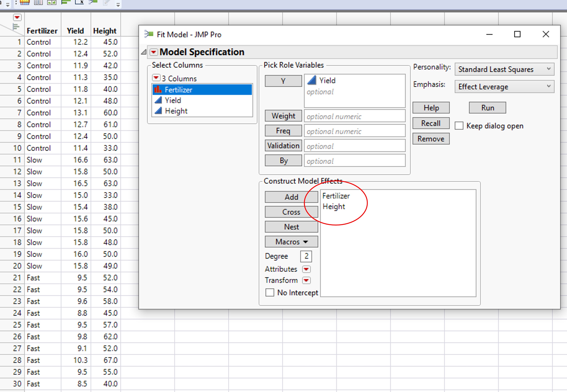Click the Degree number field
The width and height of the screenshot is (567, 392).
pyautogui.click(x=306, y=256)
